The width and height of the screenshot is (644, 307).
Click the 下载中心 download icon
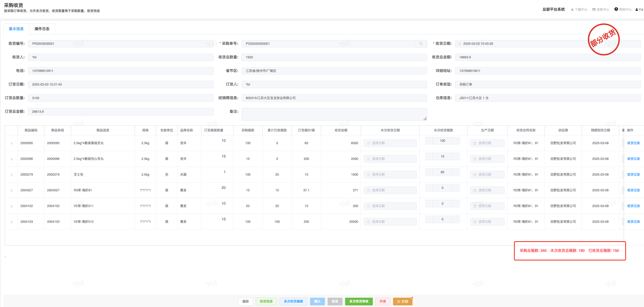point(572,10)
